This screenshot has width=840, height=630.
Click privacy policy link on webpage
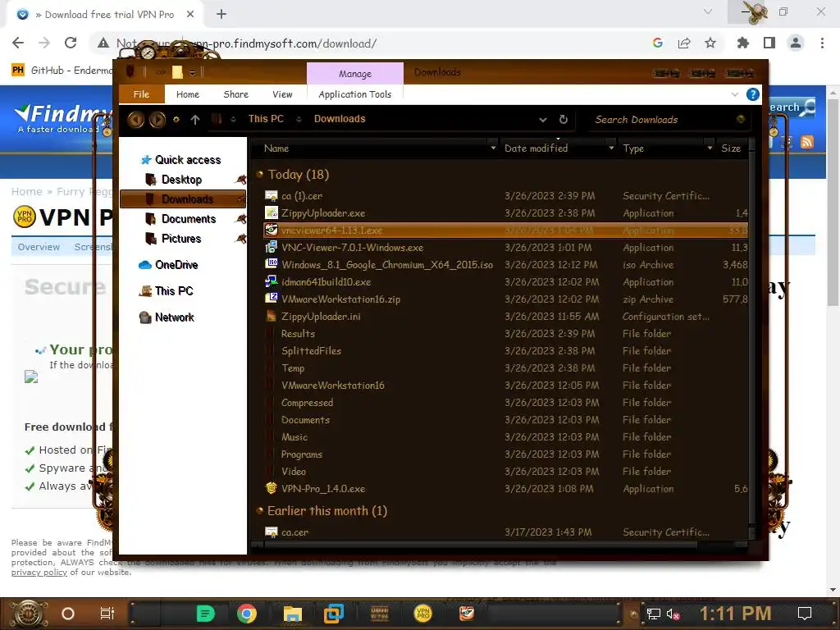tap(39, 572)
